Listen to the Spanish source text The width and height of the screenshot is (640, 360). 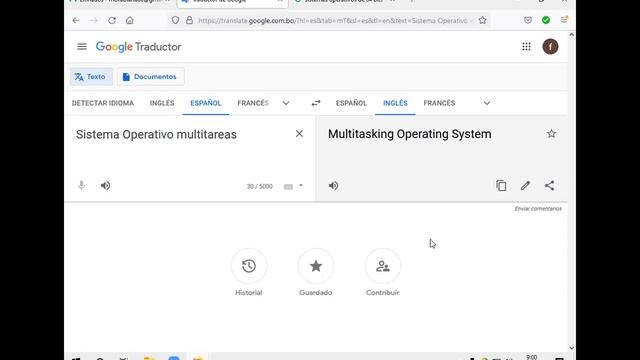(105, 185)
